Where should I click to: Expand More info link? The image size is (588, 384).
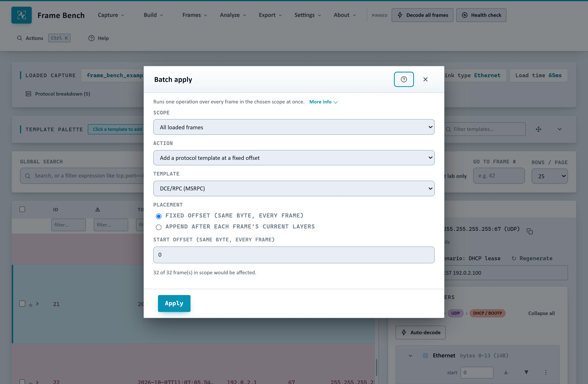coord(323,102)
